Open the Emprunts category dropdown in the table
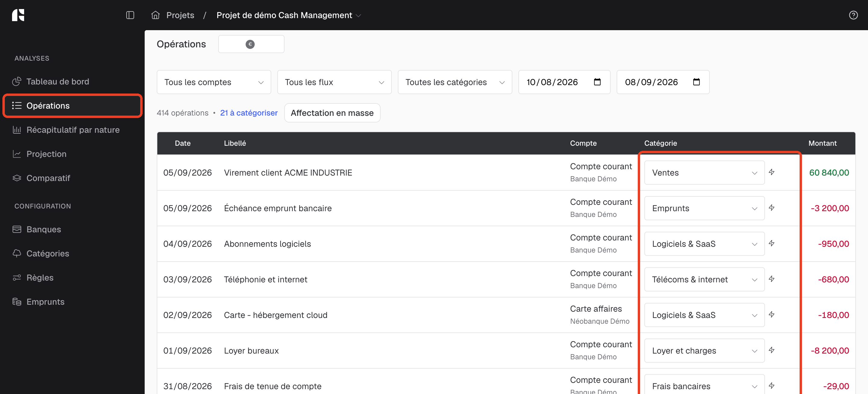This screenshot has width=868, height=394. pos(704,208)
